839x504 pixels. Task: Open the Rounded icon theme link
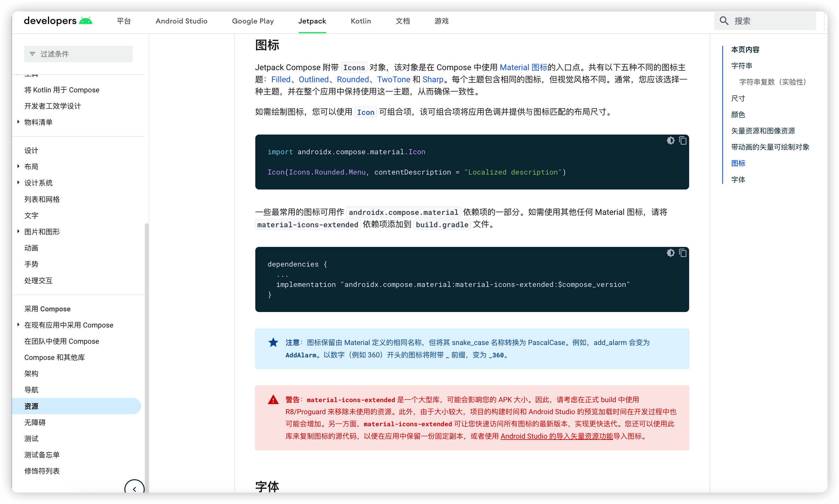(x=353, y=79)
